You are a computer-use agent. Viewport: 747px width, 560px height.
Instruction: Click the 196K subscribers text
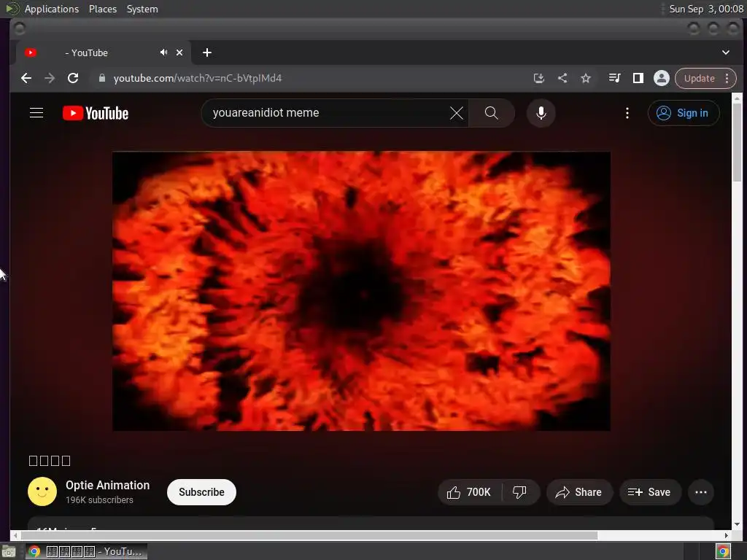99,500
